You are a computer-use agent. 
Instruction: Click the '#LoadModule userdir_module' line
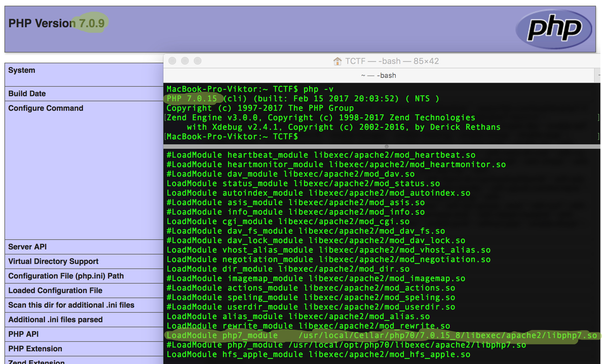[x=311, y=307]
